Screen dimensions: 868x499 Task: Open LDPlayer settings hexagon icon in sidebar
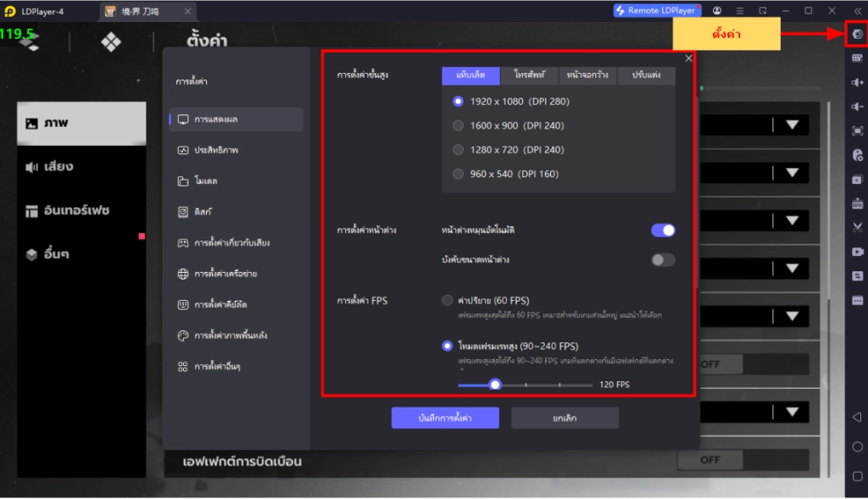click(857, 34)
